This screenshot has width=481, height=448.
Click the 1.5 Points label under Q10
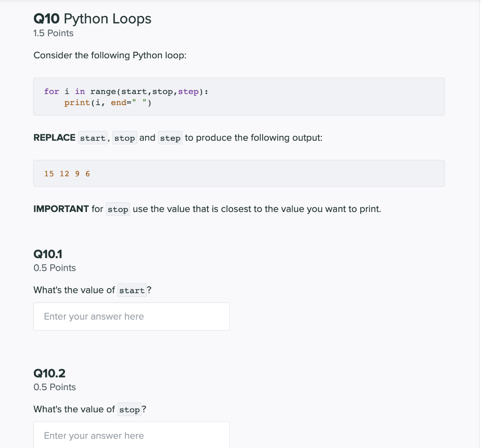[53, 33]
